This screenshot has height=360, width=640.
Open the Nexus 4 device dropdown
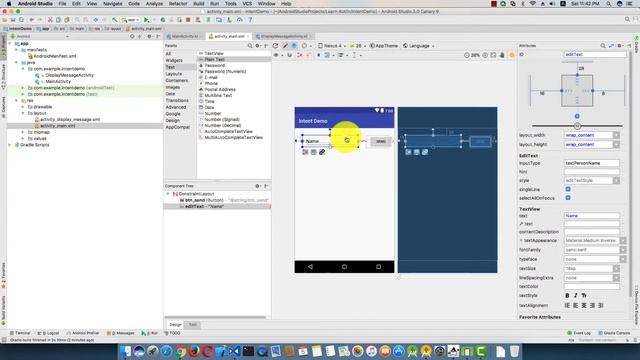(x=332, y=46)
